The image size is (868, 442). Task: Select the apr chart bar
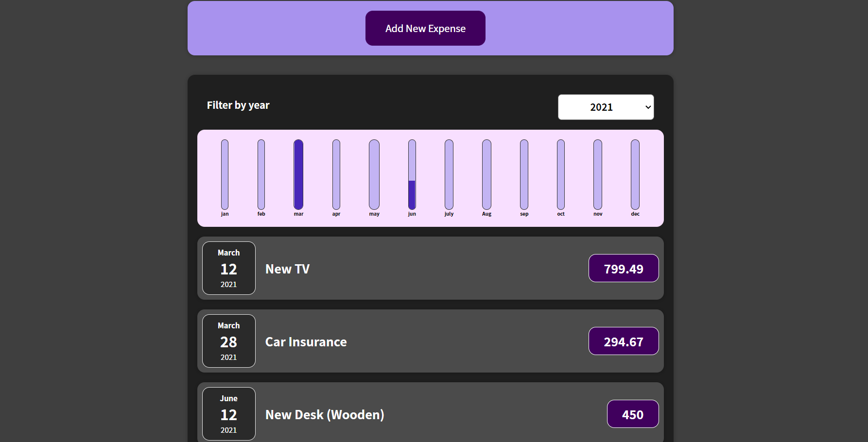pyautogui.click(x=336, y=174)
